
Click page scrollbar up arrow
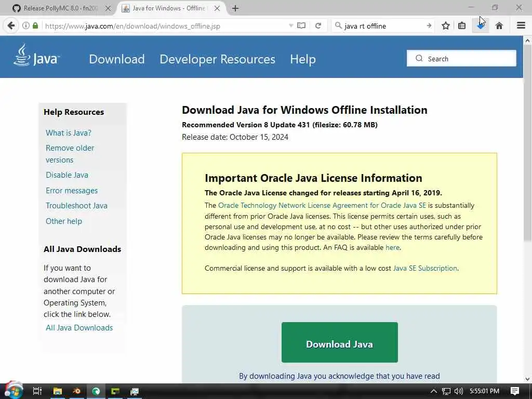click(527, 41)
